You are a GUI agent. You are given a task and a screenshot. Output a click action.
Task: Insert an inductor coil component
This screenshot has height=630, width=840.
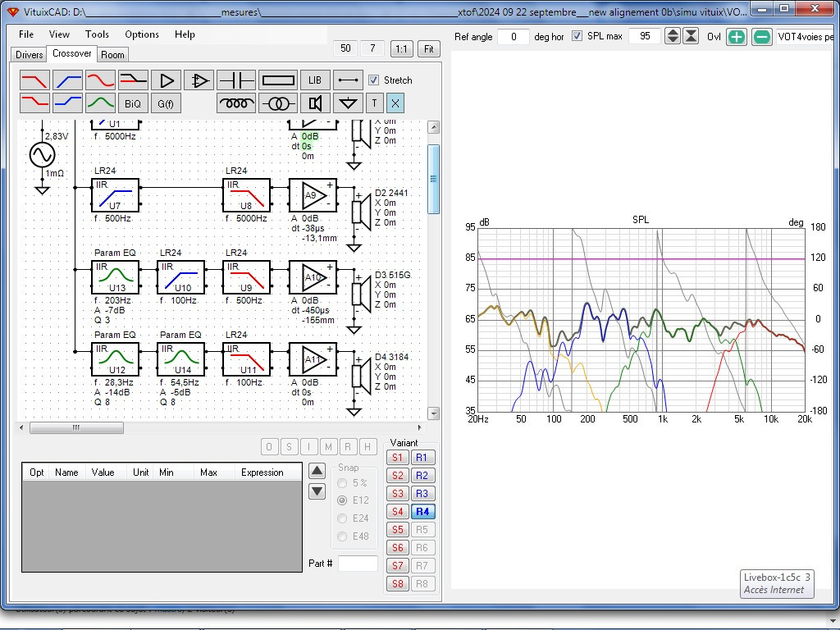click(x=236, y=103)
